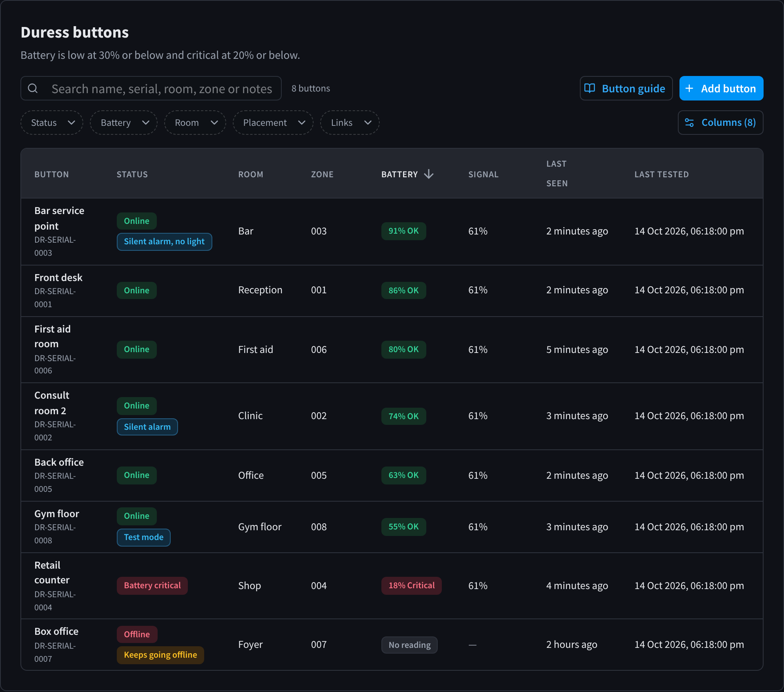Image resolution: width=784 pixels, height=692 pixels.
Task: Open the First aid room entry
Action: pyautogui.click(x=52, y=336)
